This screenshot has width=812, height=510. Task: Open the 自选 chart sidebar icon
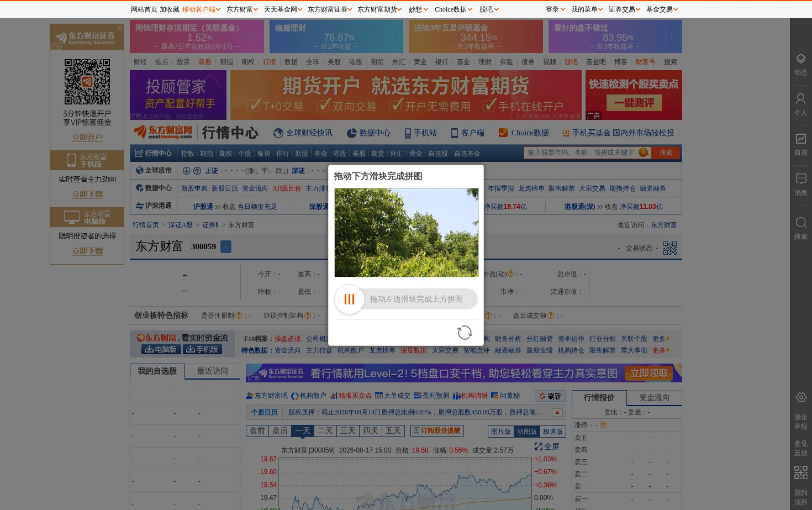tap(800, 144)
